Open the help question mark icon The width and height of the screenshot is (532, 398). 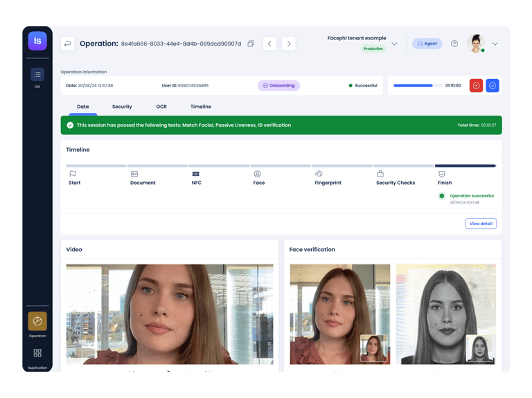click(454, 44)
